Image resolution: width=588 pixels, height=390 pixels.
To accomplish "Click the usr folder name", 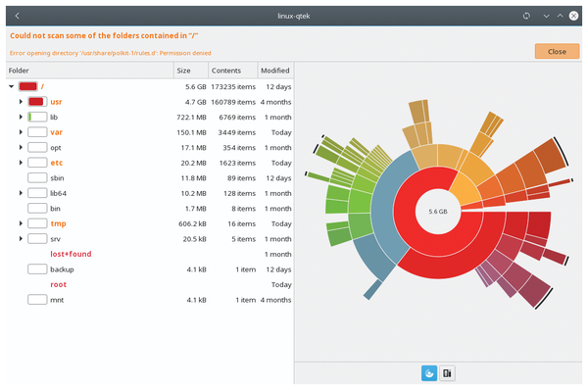I will [x=56, y=102].
